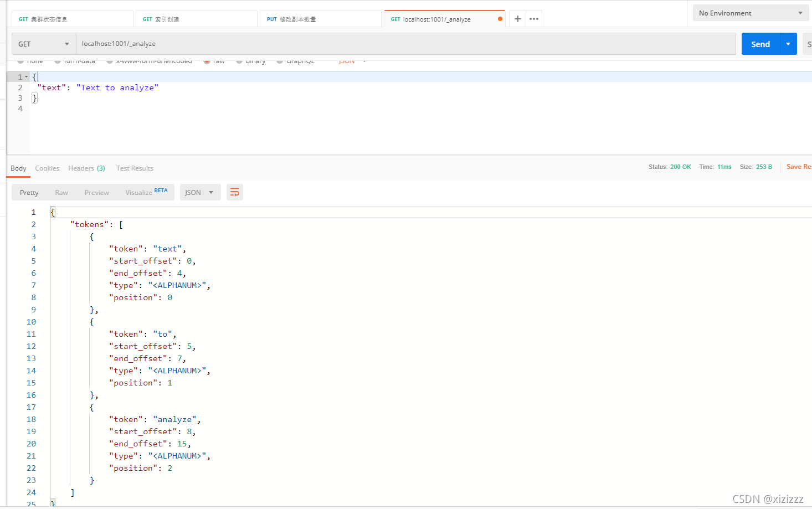The height and width of the screenshot is (509, 812).
Task: Click the closing bracket on response line 24
Action: (73, 492)
